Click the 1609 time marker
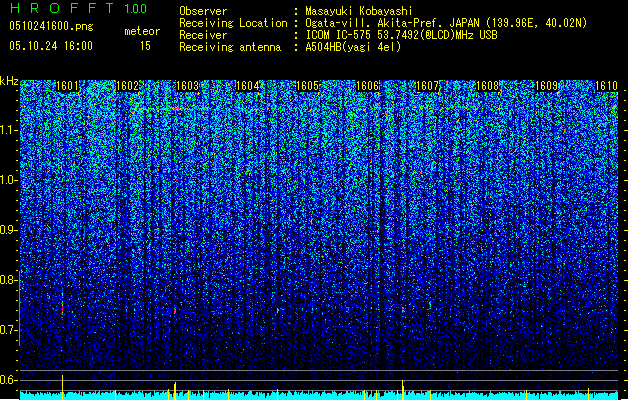Screen dimensions: 629x400 tap(547, 86)
